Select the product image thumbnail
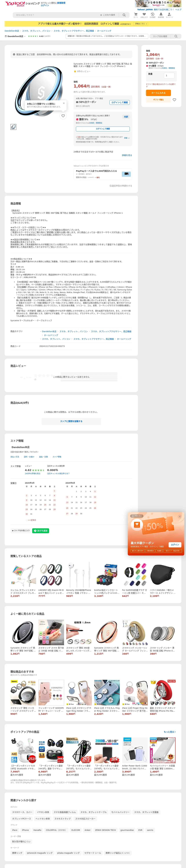186x868 pixels. [13, 127]
